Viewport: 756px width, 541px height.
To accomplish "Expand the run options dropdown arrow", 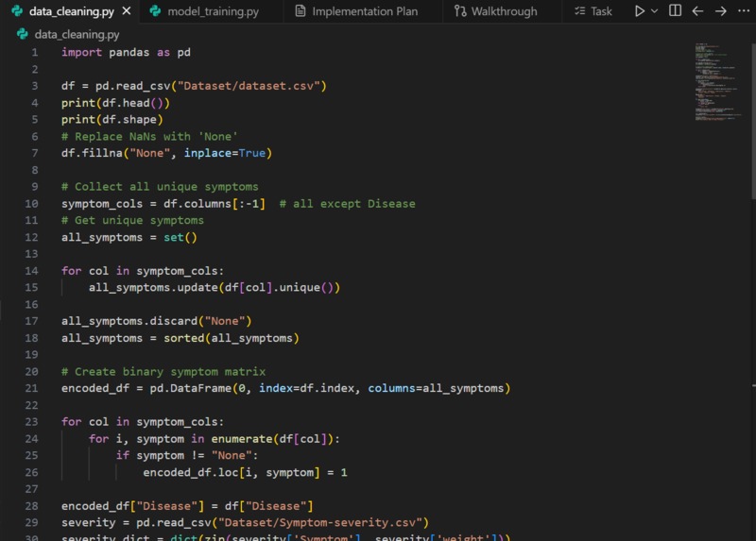I will pyautogui.click(x=654, y=10).
